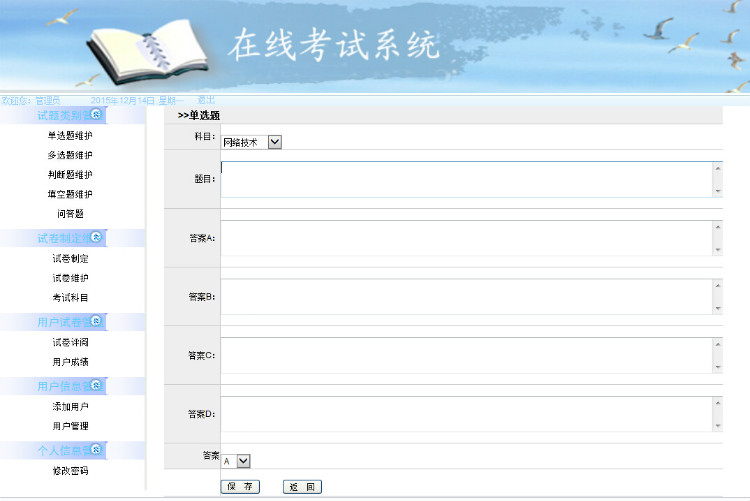
Task: Click the 退出 logout link
Action: 206,100
